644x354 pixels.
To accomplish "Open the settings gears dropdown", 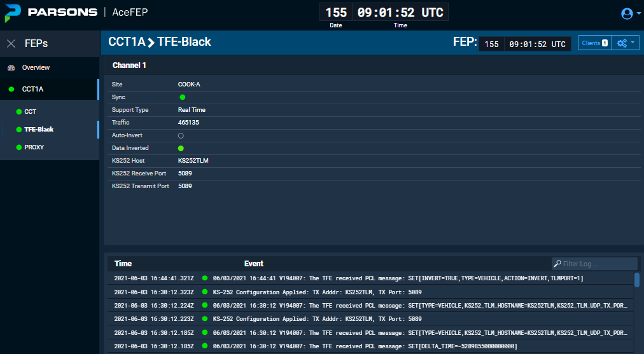I will click(x=625, y=43).
